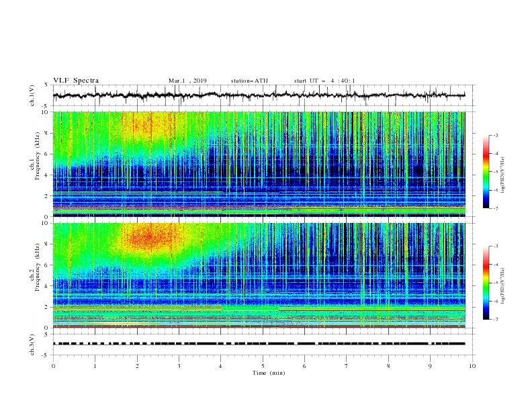Click the ch.1 spectrogram color scale bar

486,172
